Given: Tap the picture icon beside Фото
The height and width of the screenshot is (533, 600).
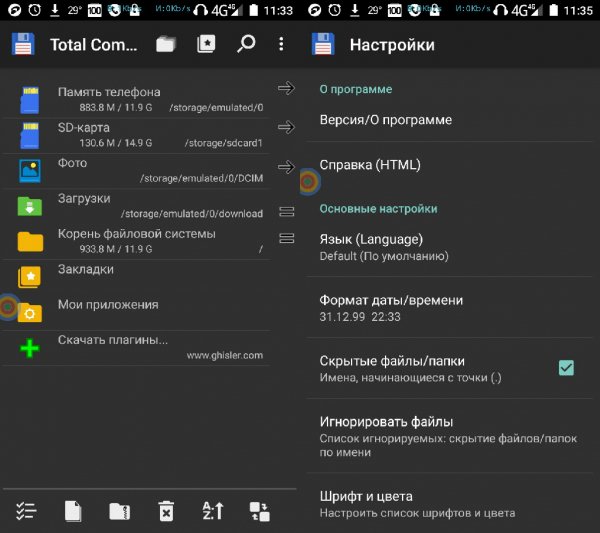Looking at the screenshot, I should [x=30, y=171].
